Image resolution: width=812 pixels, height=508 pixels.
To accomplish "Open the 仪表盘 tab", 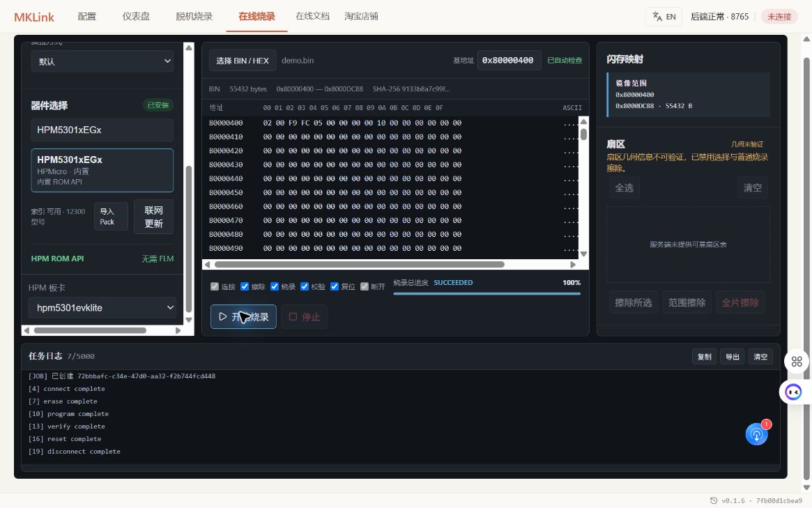I will 136,17.
